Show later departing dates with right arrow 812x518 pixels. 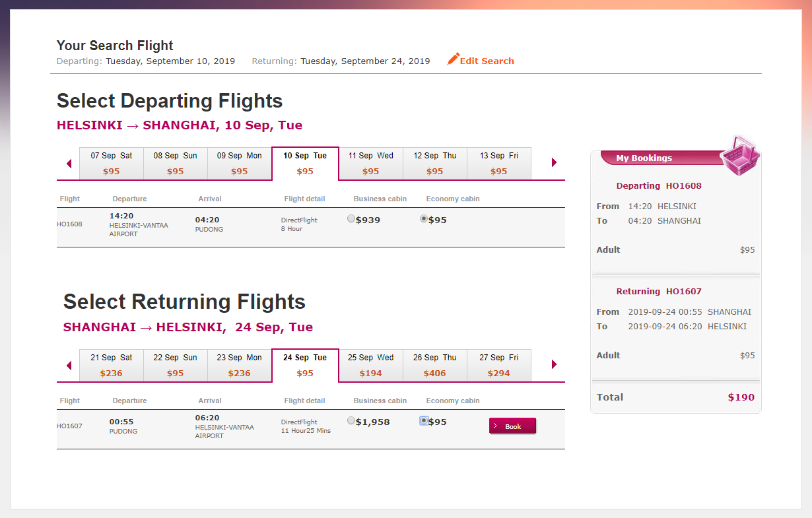click(x=554, y=162)
